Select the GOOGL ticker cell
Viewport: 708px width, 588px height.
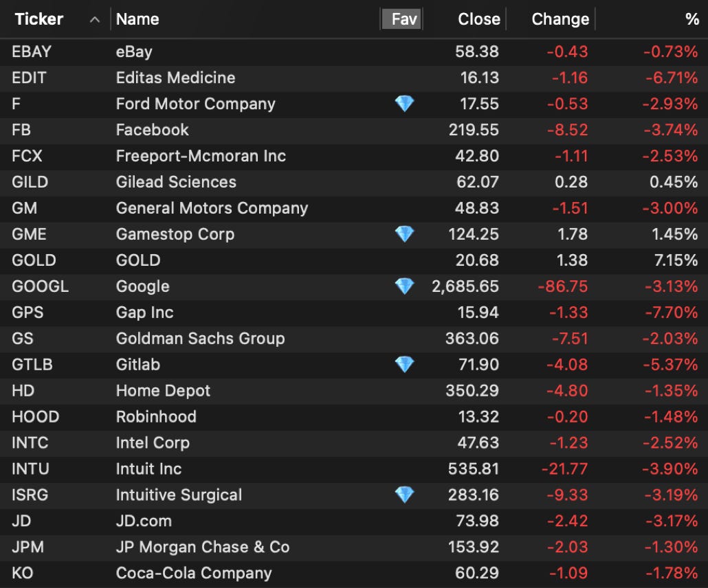[x=40, y=286]
